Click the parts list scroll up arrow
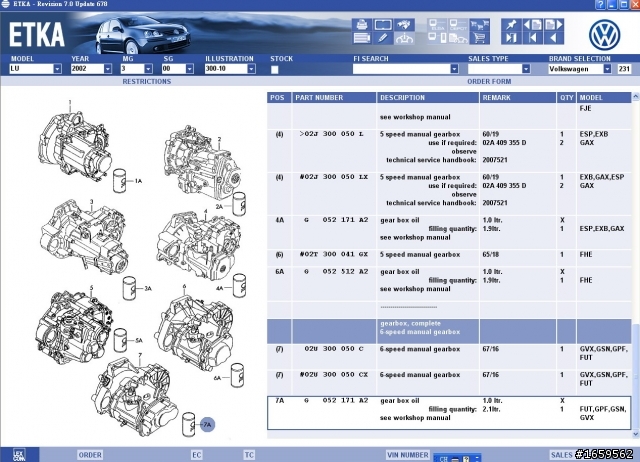This screenshot has width=640, height=462. [636, 97]
